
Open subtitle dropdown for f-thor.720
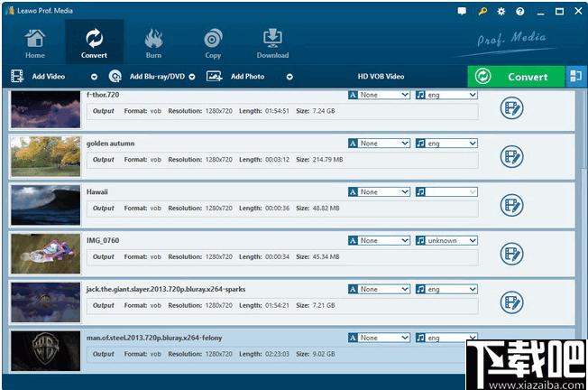(x=379, y=95)
